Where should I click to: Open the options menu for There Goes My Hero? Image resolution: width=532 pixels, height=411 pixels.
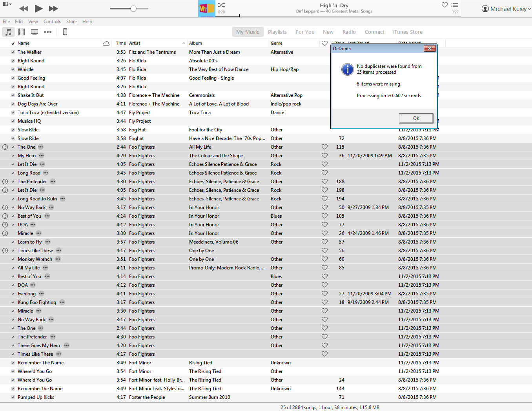pos(66,346)
